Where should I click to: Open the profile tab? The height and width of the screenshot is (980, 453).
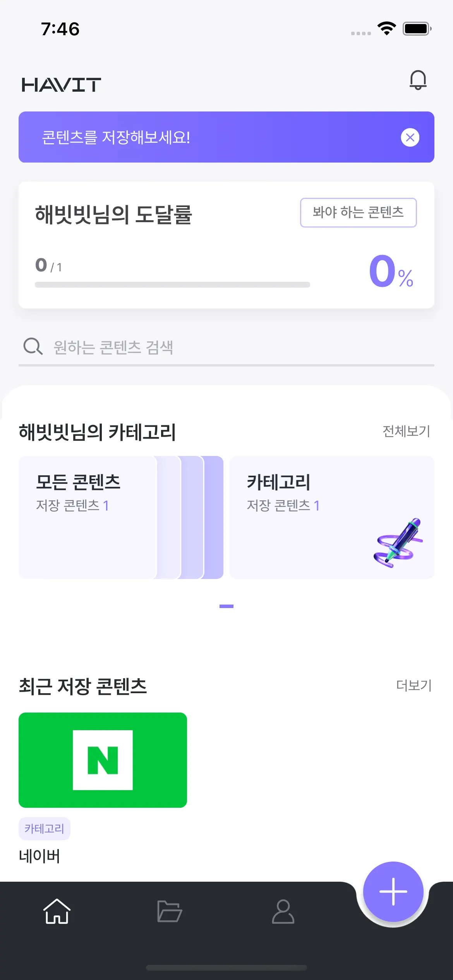pos(283,911)
